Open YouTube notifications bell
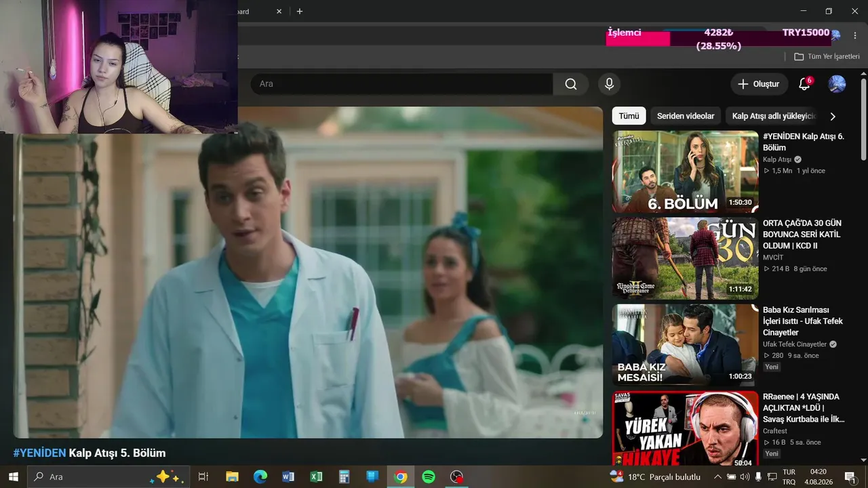Screen dimensions: 868x488 tap(804, 84)
